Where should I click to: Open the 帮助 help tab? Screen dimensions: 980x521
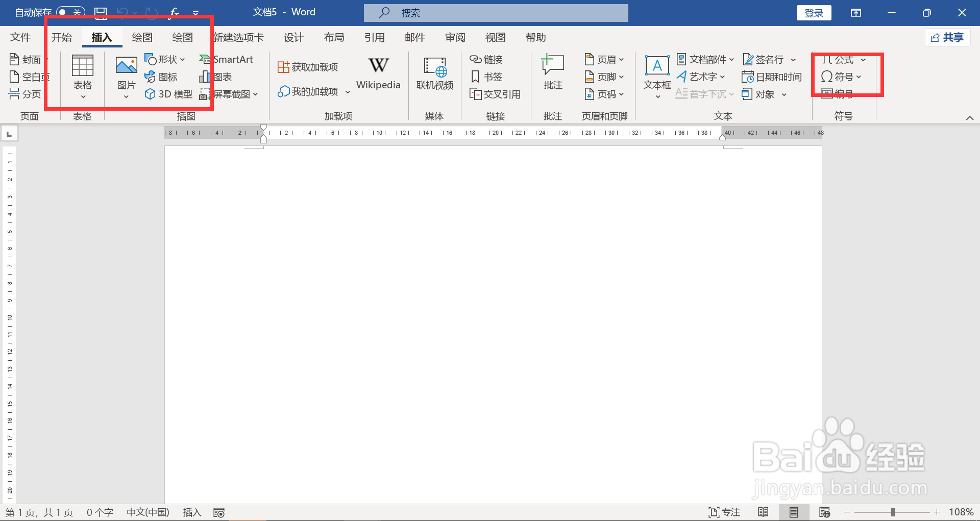coord(536,37)
